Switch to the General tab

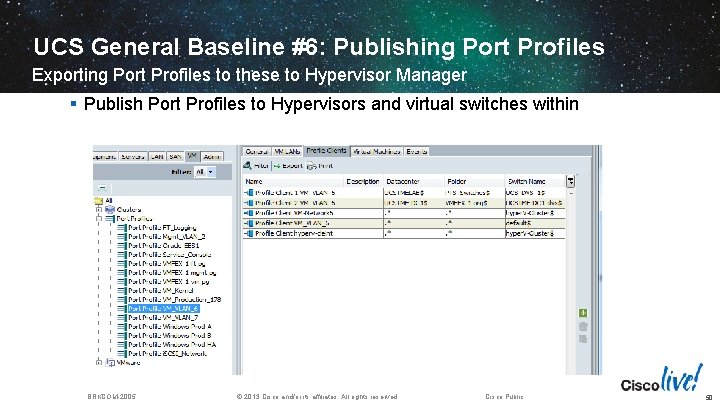(x=257, y=152)
